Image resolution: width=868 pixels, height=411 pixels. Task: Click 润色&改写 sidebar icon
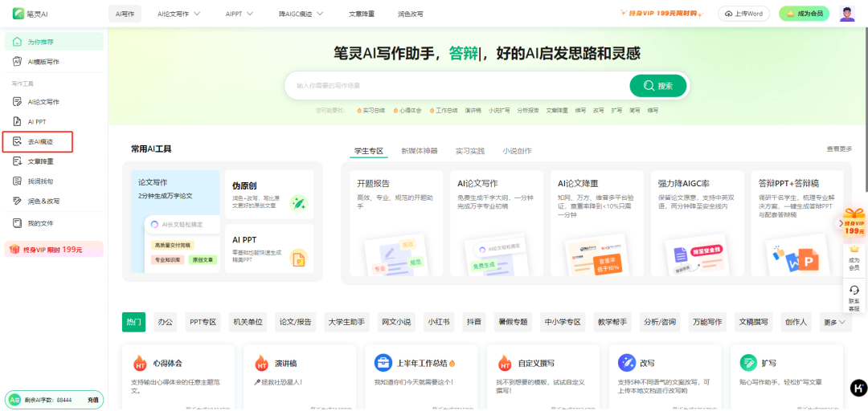tap(17, 201)
